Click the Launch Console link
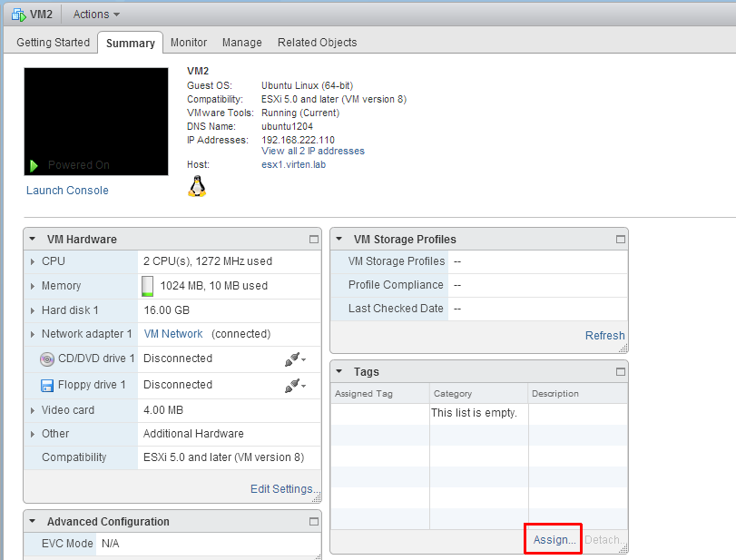Viewport: 736px width, 560px height. click(67, 190)
